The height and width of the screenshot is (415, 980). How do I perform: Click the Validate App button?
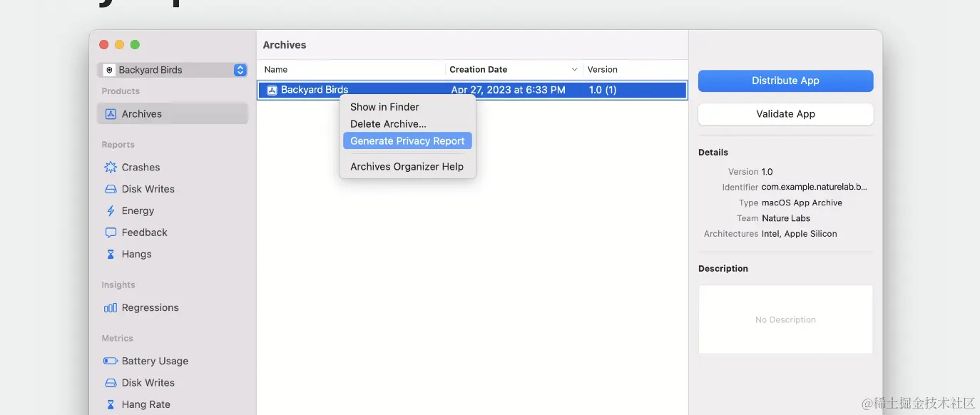(x=785, y=114)
